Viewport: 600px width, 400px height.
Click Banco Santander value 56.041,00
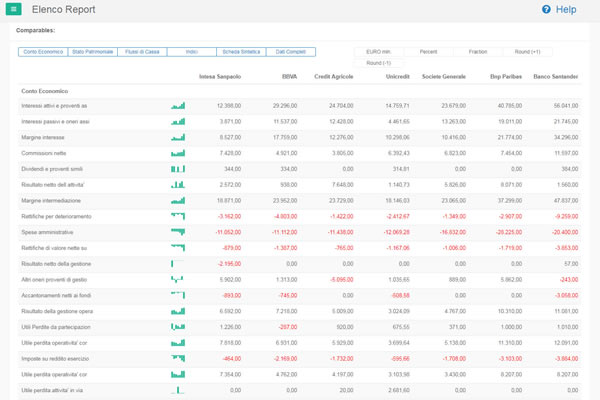(566, 106)
